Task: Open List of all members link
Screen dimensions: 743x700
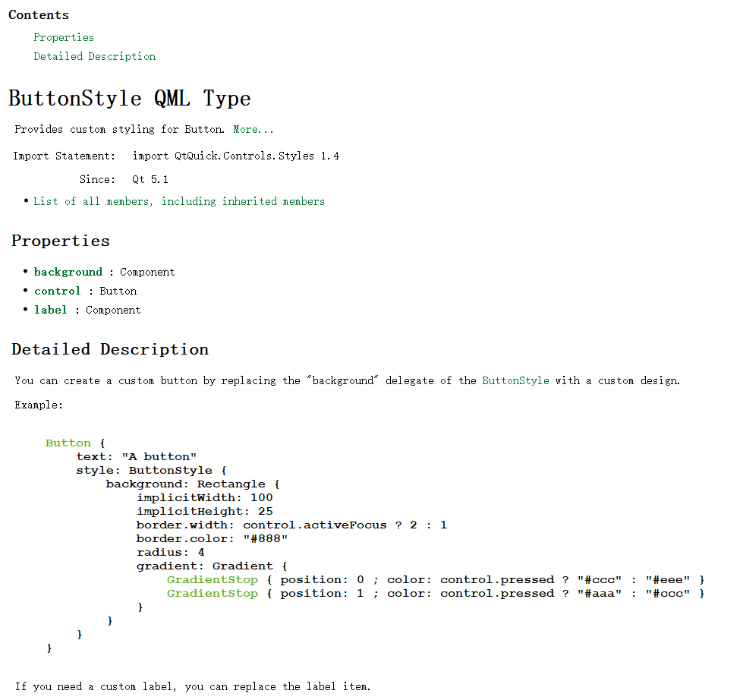Action: point(178,201)
